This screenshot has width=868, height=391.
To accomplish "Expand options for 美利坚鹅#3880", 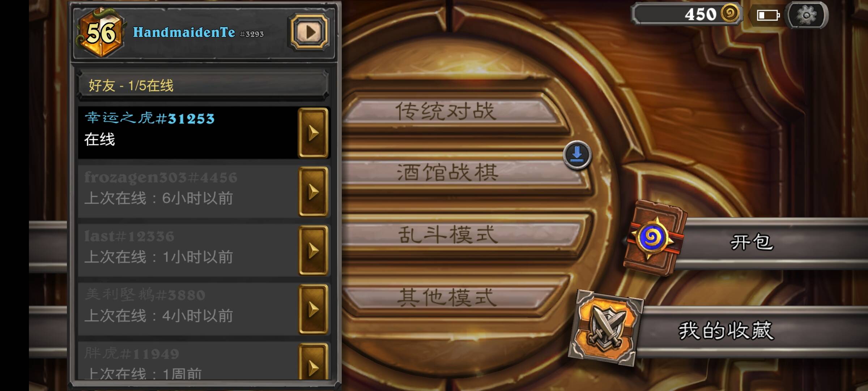I will pos(313,310).
